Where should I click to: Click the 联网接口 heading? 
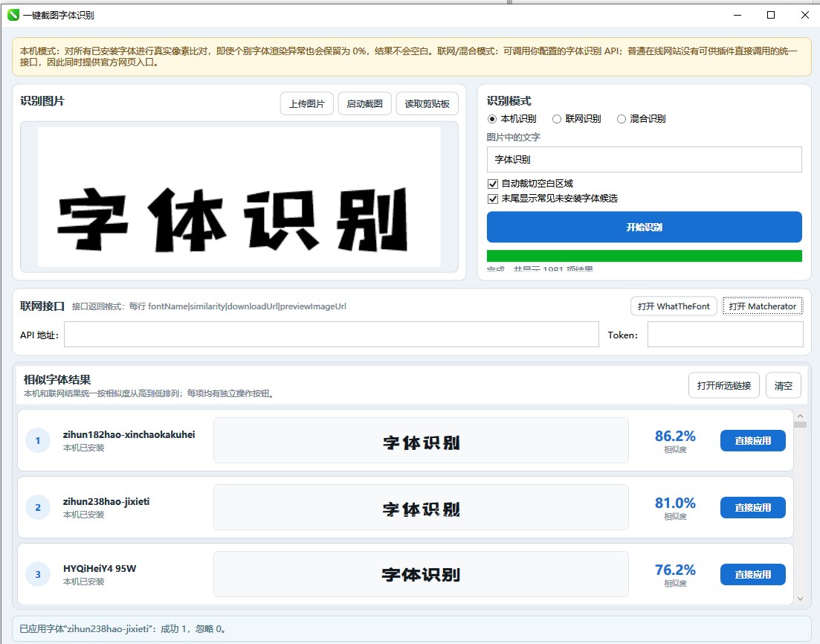point(42,306)
